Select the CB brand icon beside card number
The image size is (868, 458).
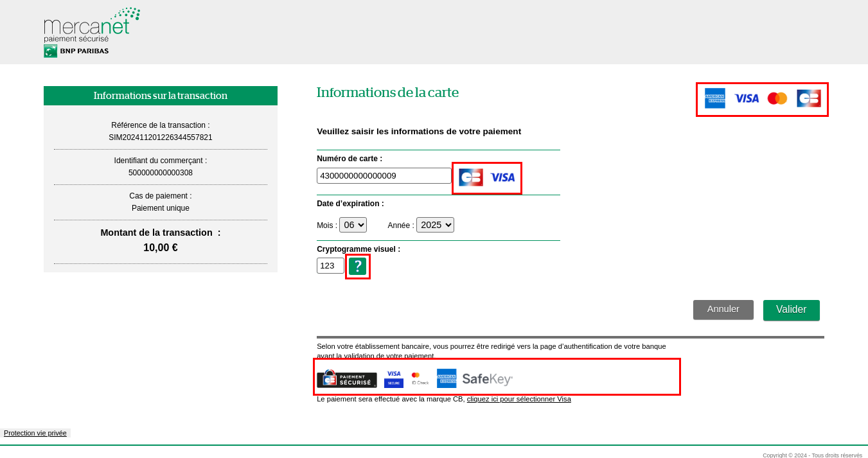pos(470,177)
